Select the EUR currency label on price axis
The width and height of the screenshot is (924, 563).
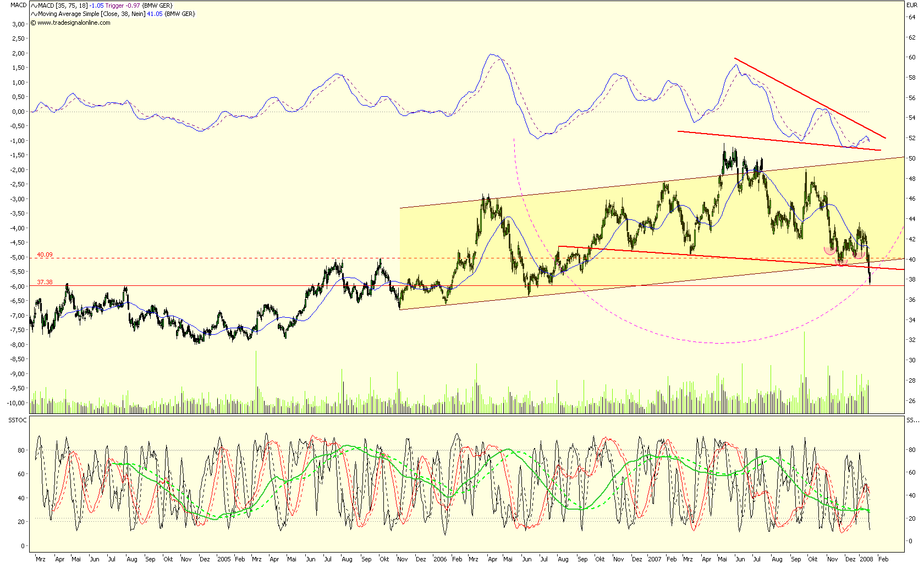[913, 4]
